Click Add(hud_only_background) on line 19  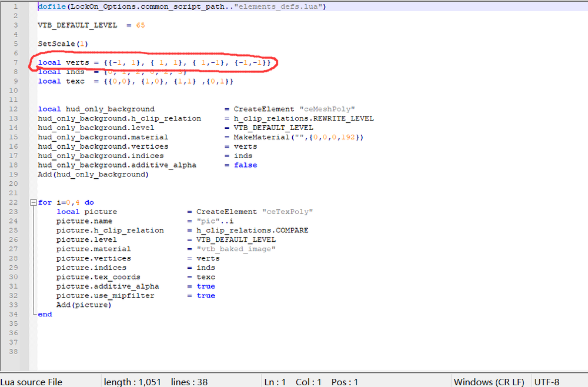pos(93,174)
